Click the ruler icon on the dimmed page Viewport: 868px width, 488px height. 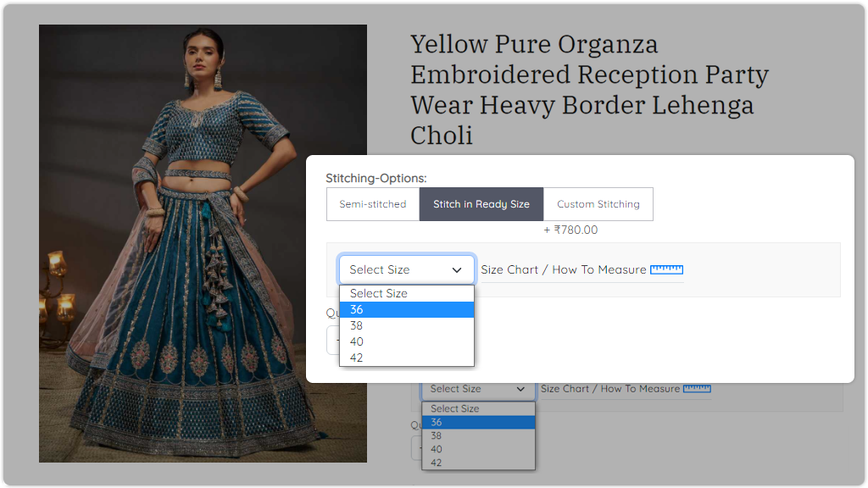[x=697, y=389]
